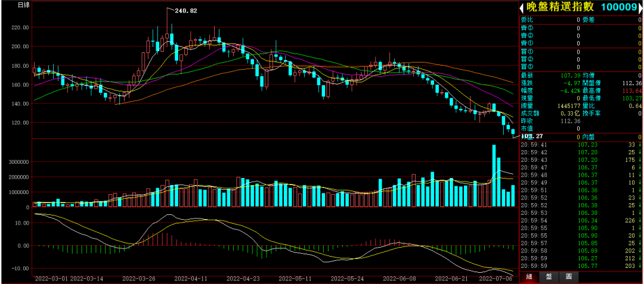644x284 pixels.
Task: Click the 市值 label
Action: tap(527, 129)
